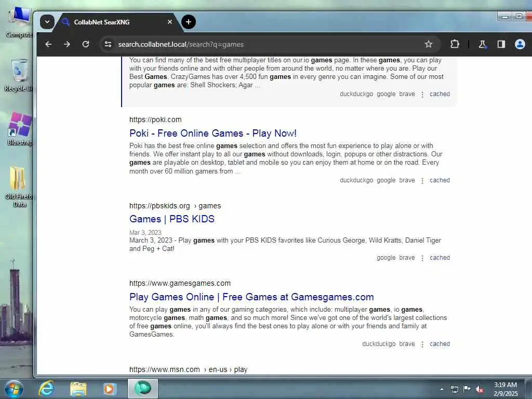
Task: Expand the tab search dropdown arrow
Action: point(47,22)
